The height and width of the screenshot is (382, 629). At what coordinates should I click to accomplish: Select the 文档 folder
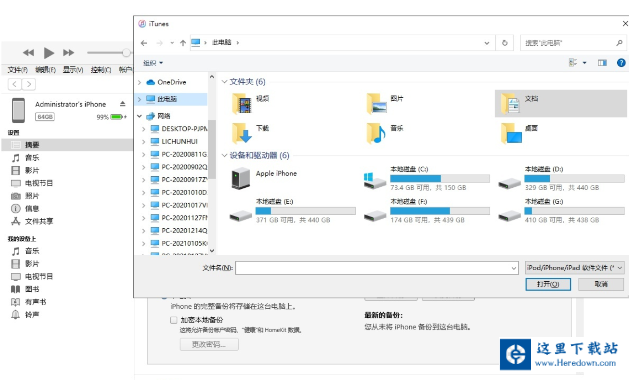tap(560, 103)
